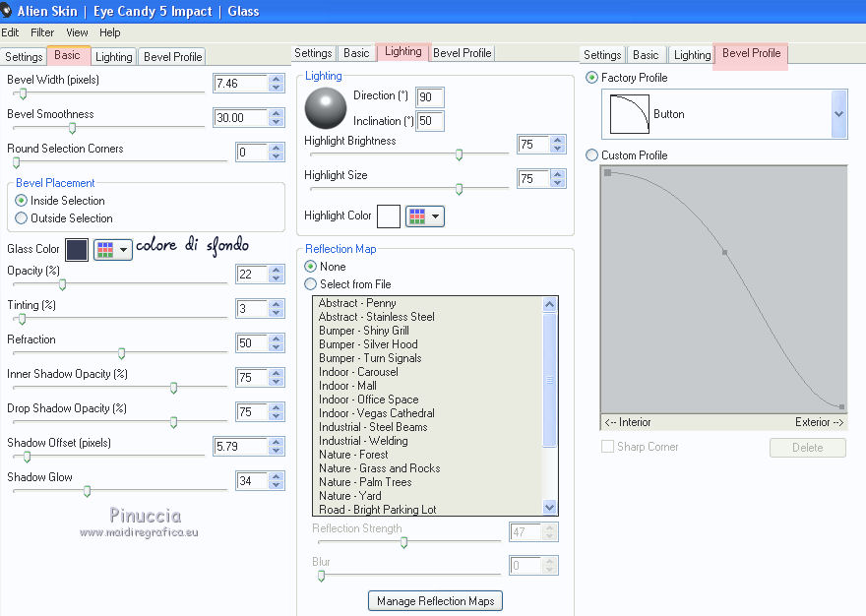
Task: Click the Refraction slider handle
Action: pos(121,353)
